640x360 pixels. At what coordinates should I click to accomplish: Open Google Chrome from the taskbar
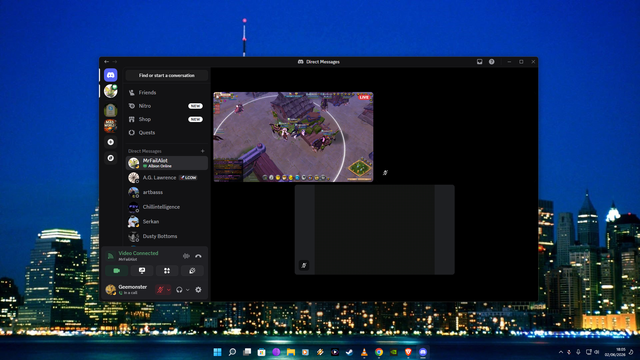click(x=379, y=352)
